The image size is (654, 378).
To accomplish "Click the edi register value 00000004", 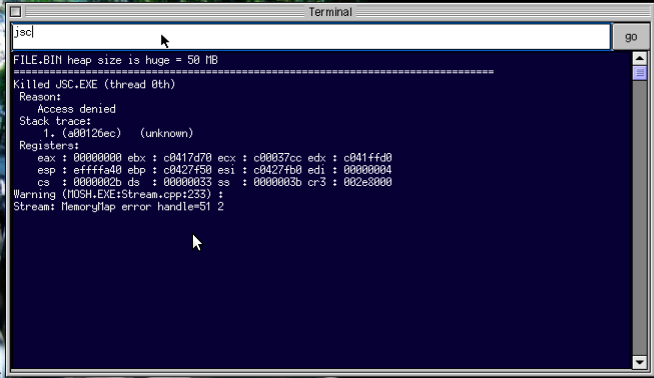I will coord(367,170).
